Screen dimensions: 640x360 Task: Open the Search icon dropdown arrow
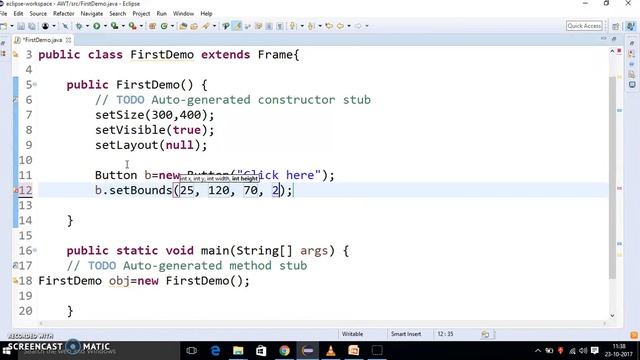click(214, 26)
